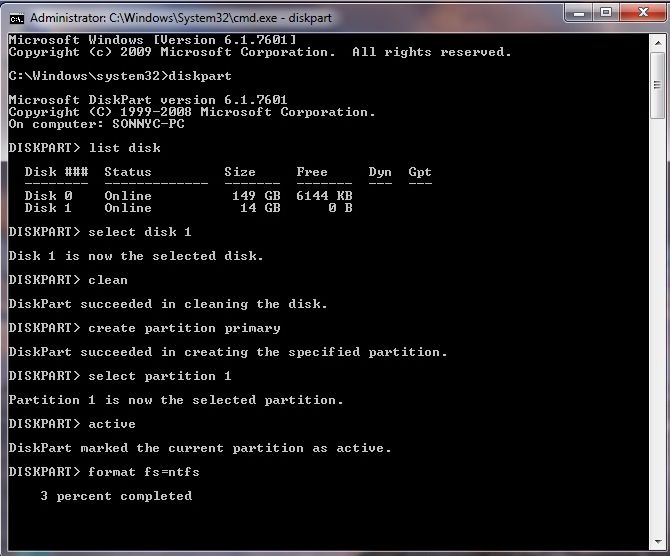
Task: Click the '149 GB' size value
Action: [x=256, y=196]
